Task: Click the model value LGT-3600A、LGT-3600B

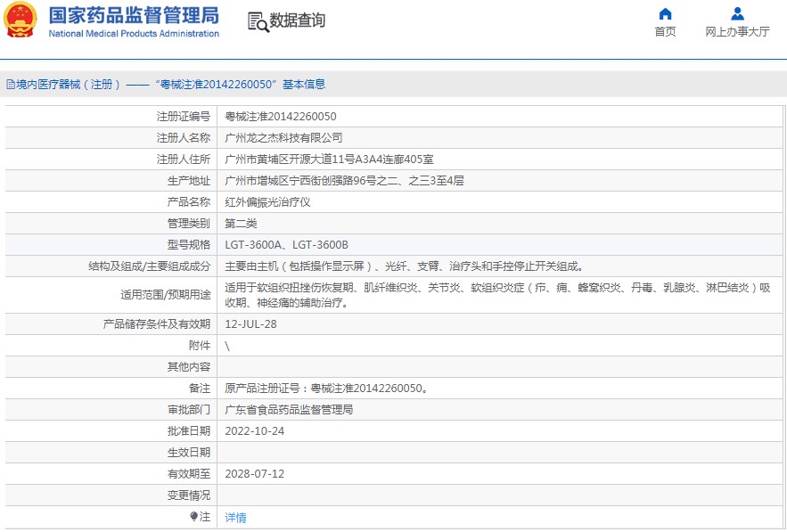Action: (x=286, y=245)
